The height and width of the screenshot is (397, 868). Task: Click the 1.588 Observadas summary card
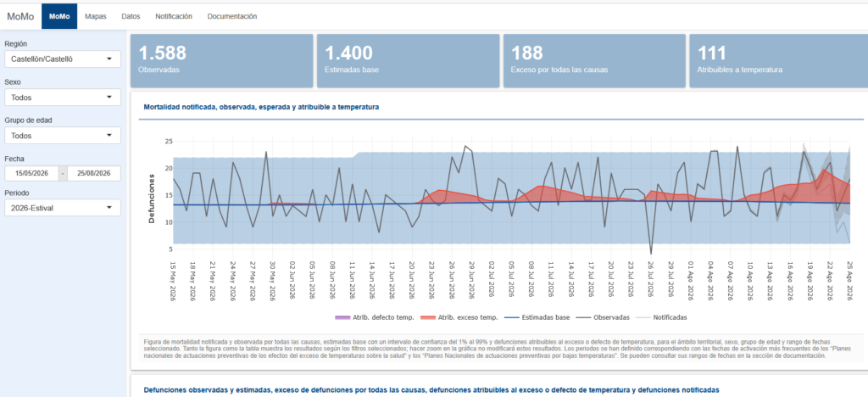[221, 60]
